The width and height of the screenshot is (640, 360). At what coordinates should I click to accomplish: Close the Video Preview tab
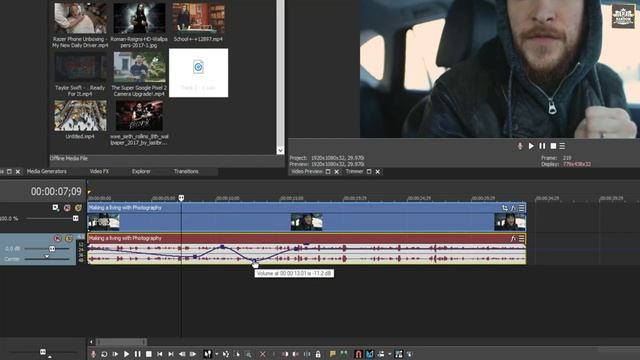[337, 172]
